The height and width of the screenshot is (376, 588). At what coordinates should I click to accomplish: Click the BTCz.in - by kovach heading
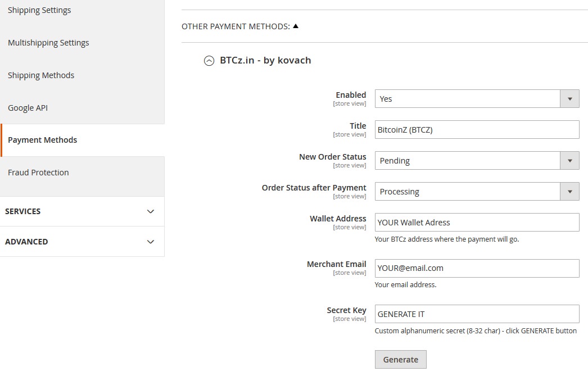(x=265, y=60)
